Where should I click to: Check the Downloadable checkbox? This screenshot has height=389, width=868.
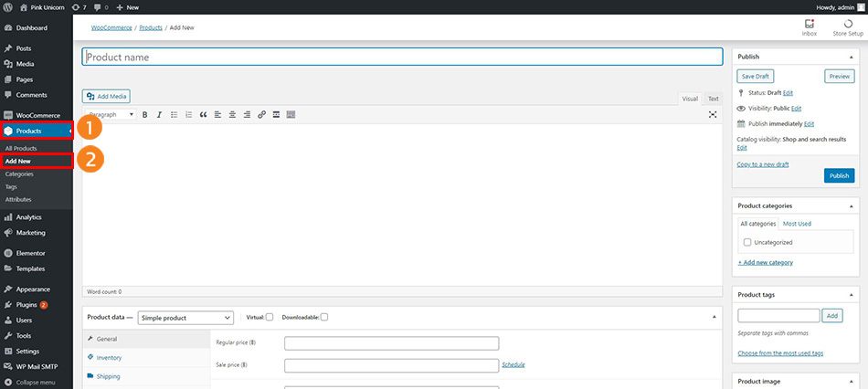[x=324, y=317]
